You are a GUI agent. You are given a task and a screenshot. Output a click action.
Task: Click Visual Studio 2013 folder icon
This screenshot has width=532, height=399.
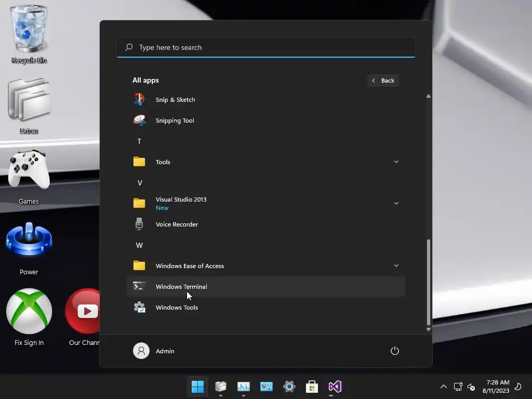pyautogui.click(x=139, y=203)
